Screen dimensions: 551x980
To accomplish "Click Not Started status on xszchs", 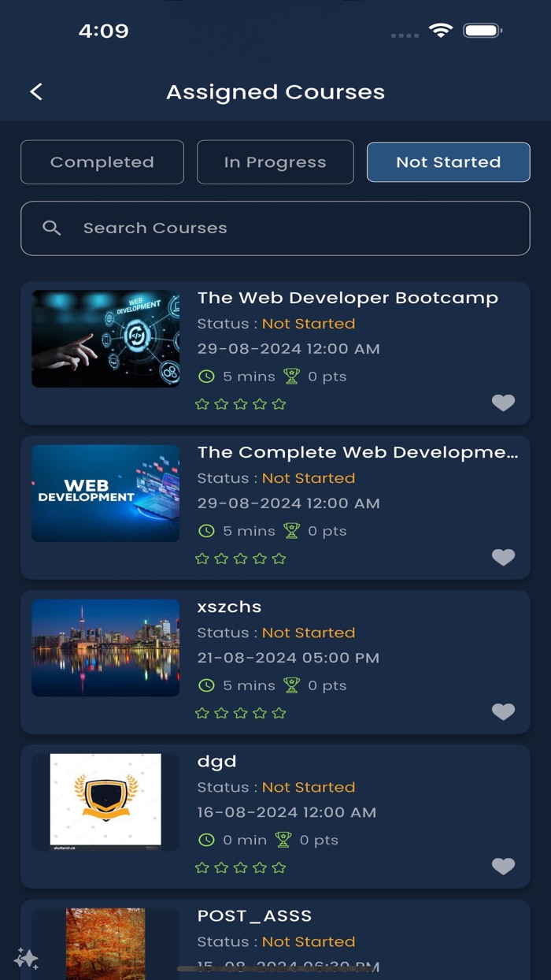I will 309,633.
